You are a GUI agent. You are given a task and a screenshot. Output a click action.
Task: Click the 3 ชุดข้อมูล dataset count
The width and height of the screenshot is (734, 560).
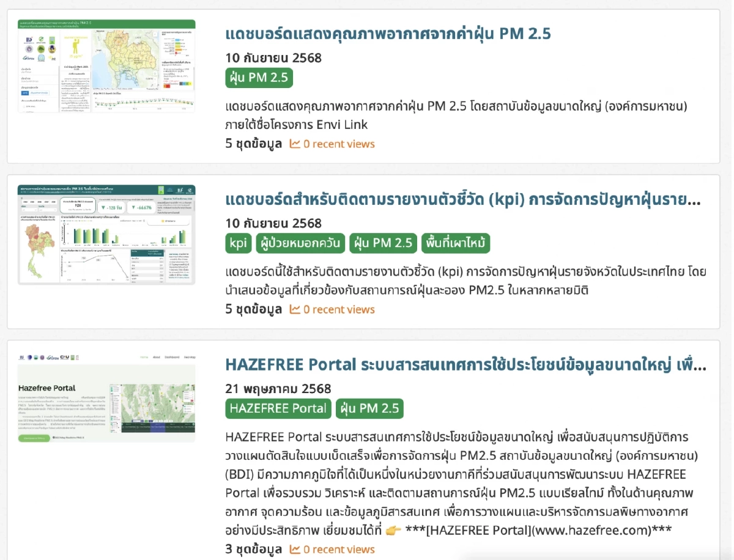tap(253, 549)
